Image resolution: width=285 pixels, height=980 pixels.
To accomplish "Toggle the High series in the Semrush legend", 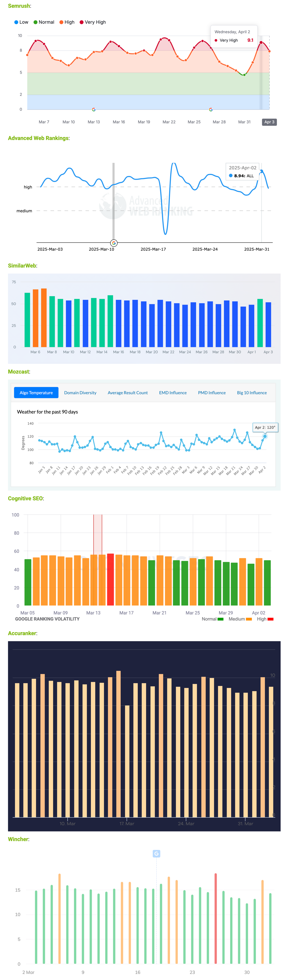I will pyautogui.click(x=67, y=22).
